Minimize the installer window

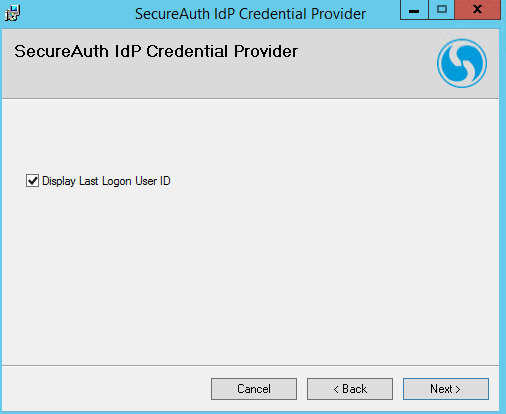414,10
